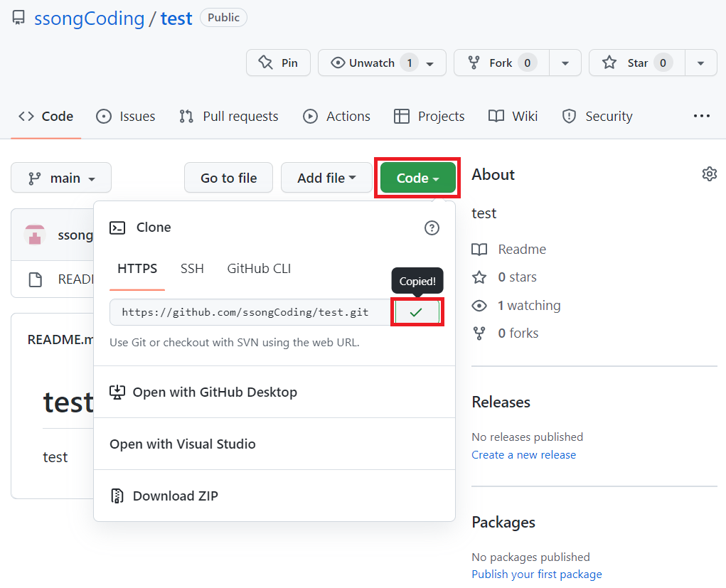Open the Wiki tab
The width and height of the screenshot is (726, 588).
(x=513, y=116)
